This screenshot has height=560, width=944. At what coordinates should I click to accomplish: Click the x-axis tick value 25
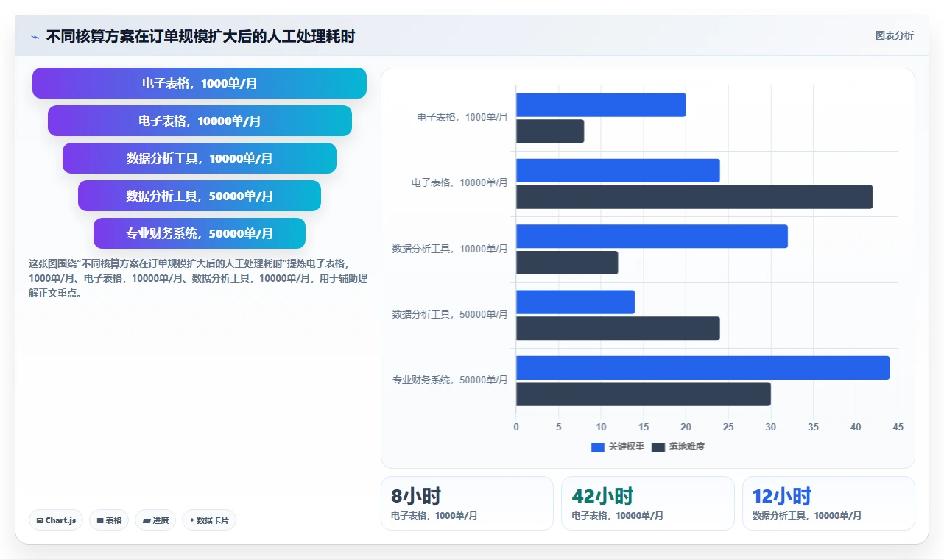click(x=728, y=428)
